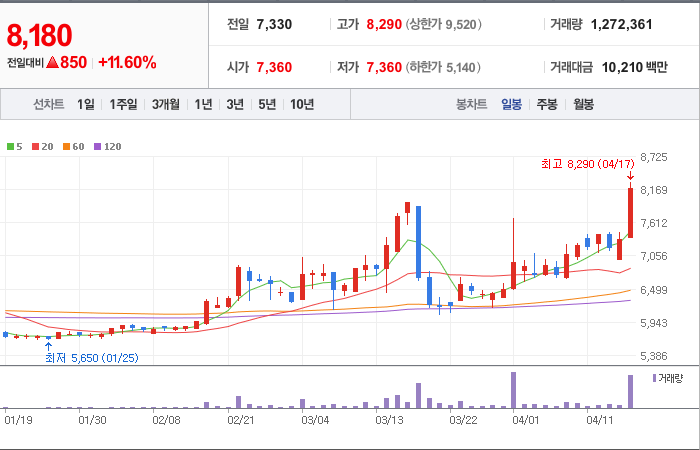
Task: Click the orange 60-day average swatch
Action: pos(67,146)
